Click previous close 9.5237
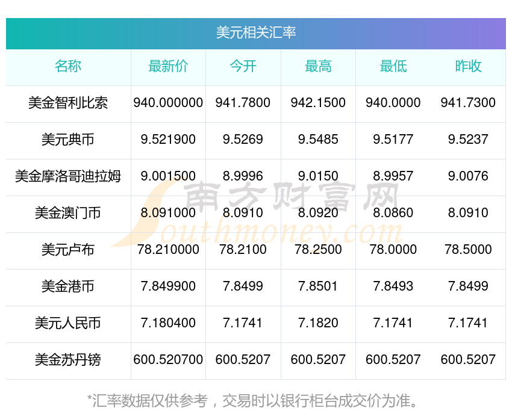 (468, 140)
